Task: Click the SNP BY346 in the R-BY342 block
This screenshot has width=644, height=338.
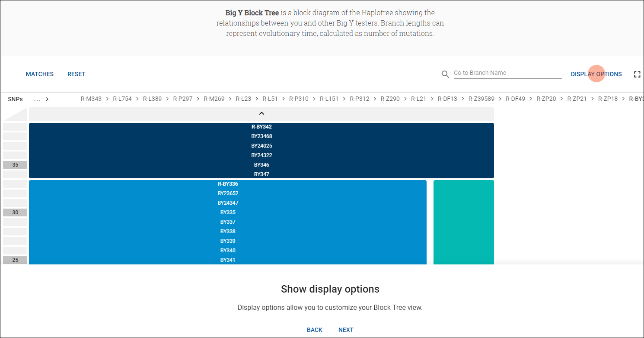Action: coord(261,164)
